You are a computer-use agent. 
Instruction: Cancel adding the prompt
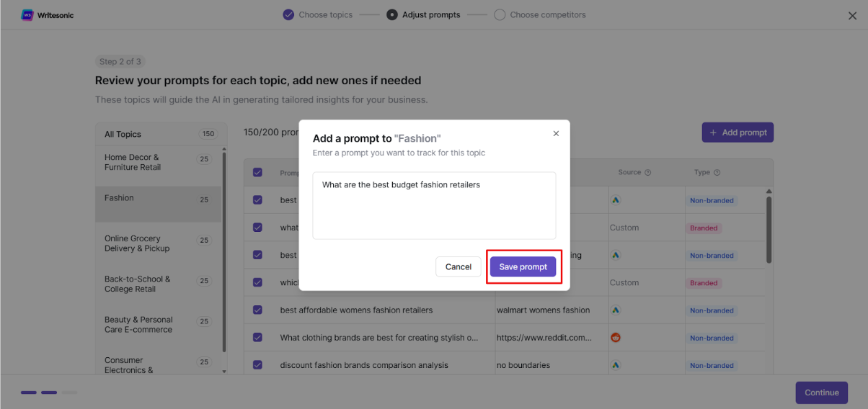click(459, 266)
